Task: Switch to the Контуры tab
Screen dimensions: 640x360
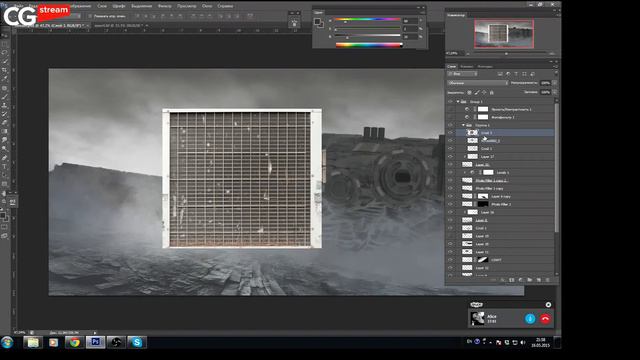Action: [485, 66]
